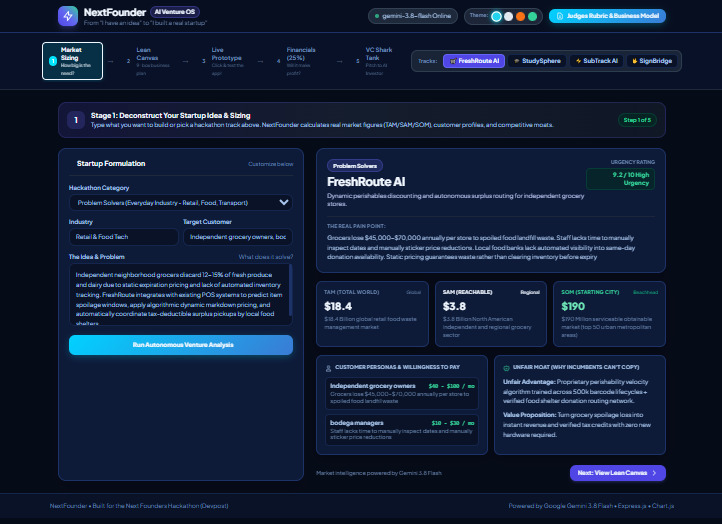The width and height of the screenshot is (722, 524).
Task: Click the 'Customize below' text
Action: (271, 164)
